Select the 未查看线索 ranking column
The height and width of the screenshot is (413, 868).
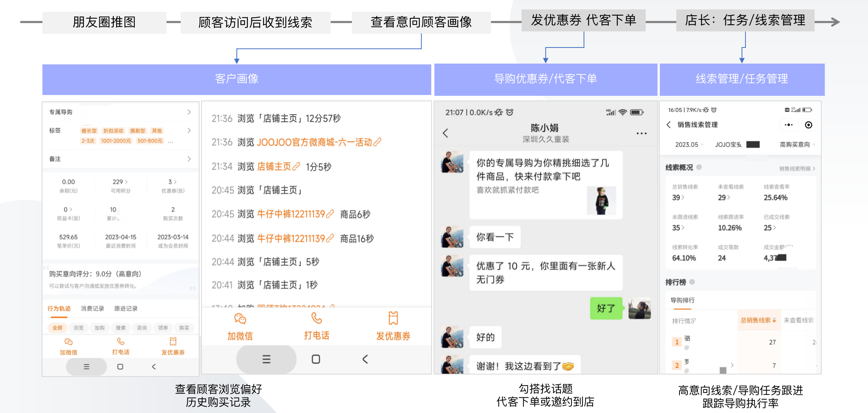pos(798,320)
